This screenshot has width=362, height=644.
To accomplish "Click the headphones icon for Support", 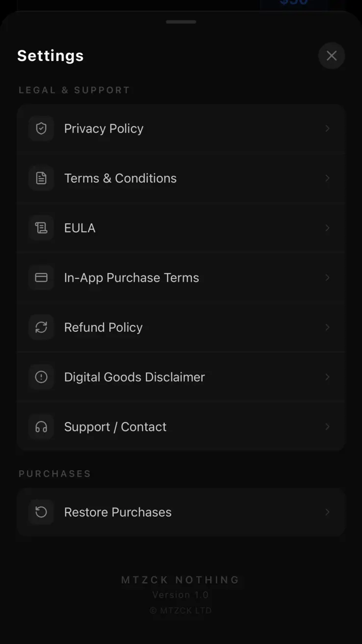I will point(41,427).
